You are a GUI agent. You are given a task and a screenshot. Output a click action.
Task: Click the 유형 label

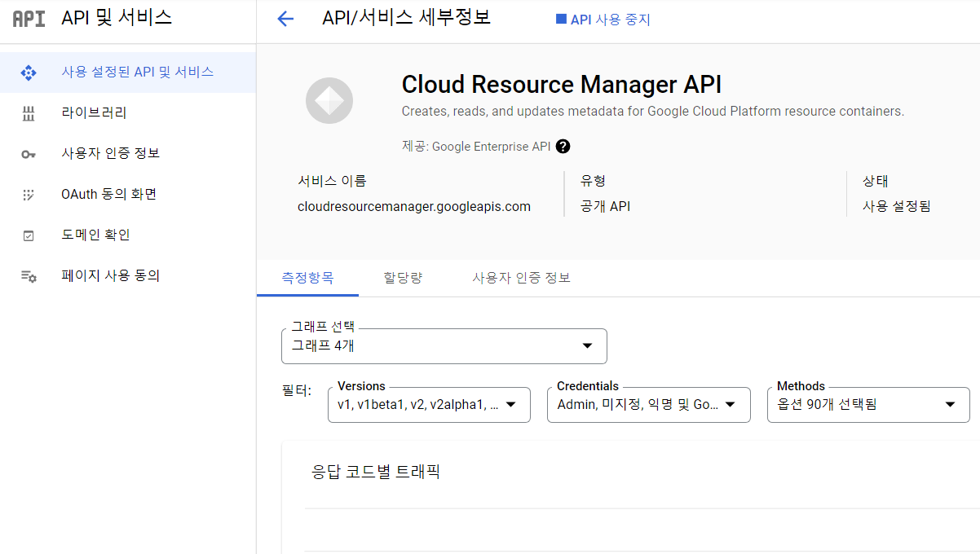[593, 181]
